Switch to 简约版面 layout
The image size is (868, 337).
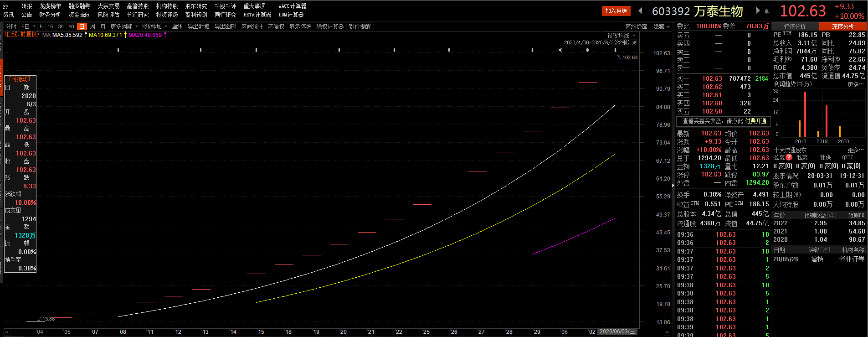(x=636, y=26)
